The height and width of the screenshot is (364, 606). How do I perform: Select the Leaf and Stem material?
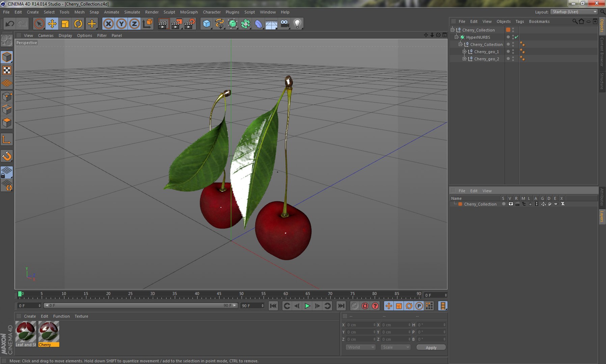26,334
